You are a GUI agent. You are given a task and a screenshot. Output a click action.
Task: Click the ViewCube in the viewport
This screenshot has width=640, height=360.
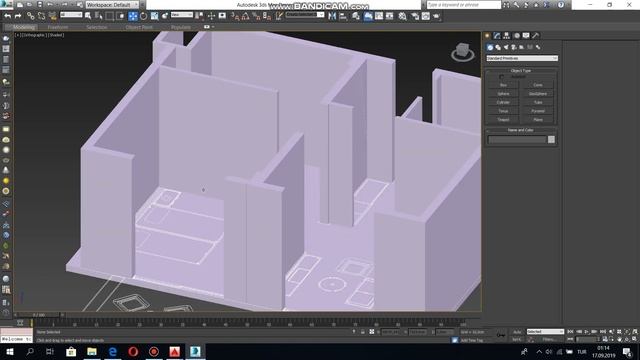(x=462, y=52)
